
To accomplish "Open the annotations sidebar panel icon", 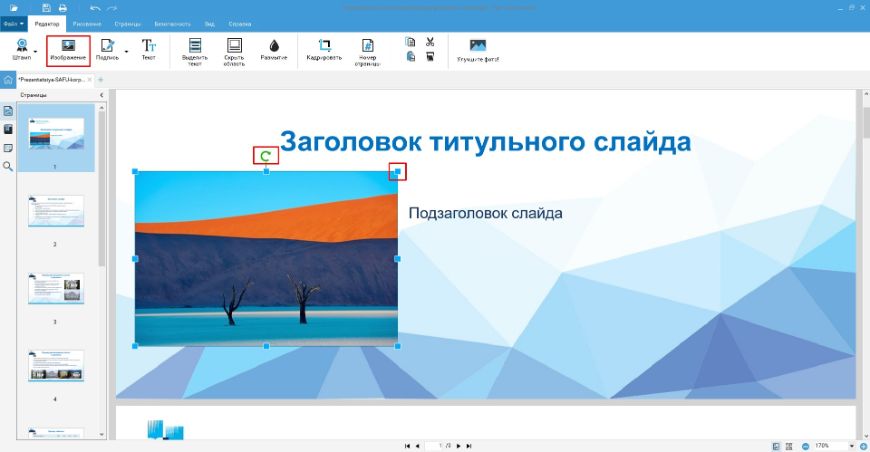I will click(8, 148).
